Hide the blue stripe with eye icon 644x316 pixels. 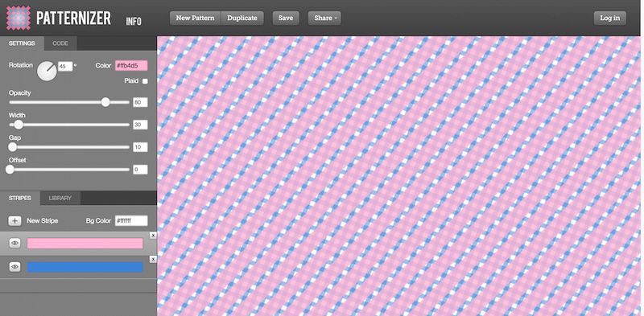(15, 267)
